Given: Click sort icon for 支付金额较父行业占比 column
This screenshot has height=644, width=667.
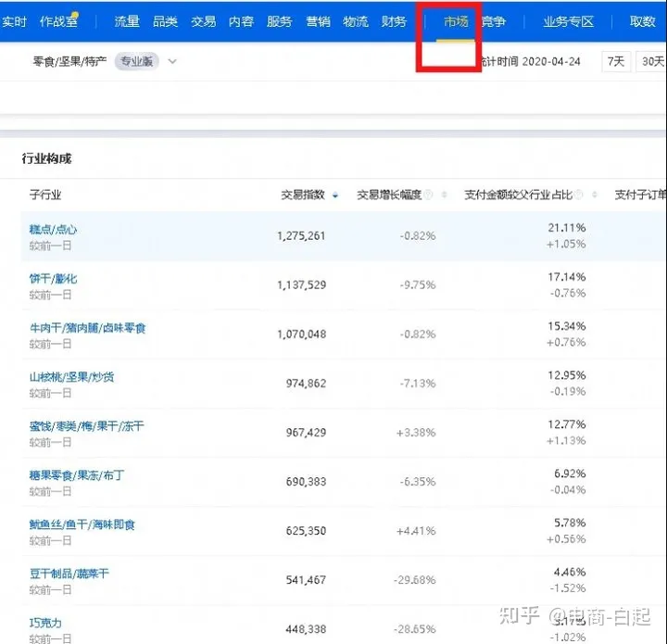Looking at the screenshot, I should pos(595,195).
